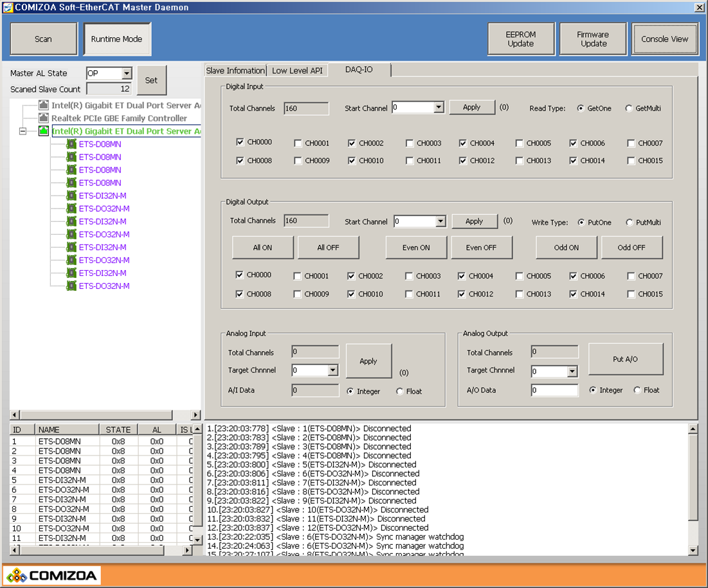
Task: Click the slave device icon beside ETS-DI32N-M ID 5
Action: pos(71,196)
